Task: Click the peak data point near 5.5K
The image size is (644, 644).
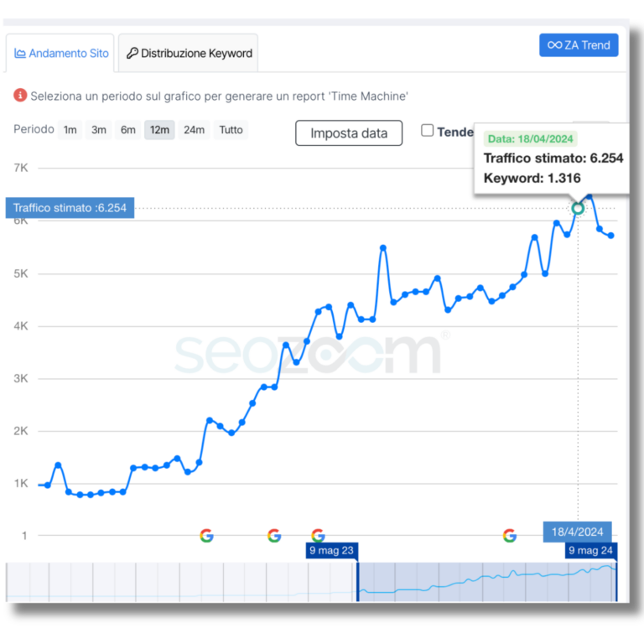Action: pyautogui.click(x=383, y=247)
